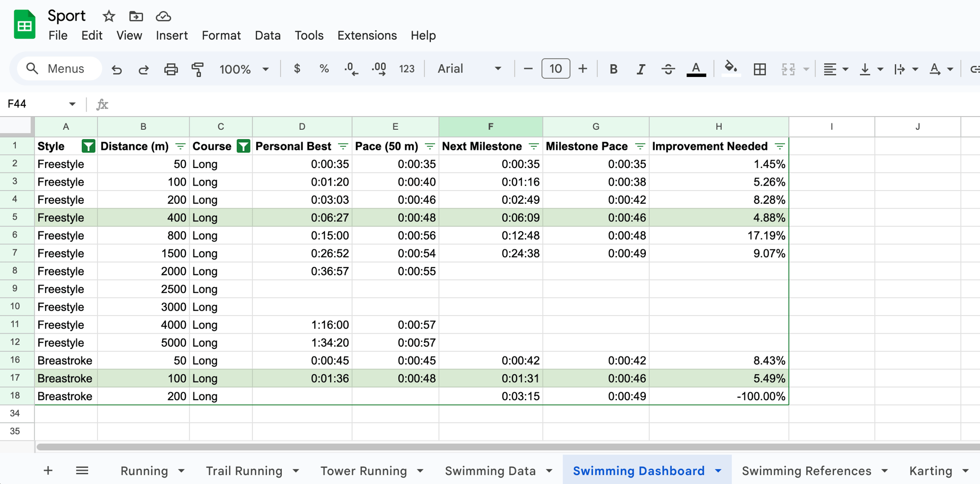Click the Add sheet plus button
The width and height of the screenshot is (980, 484).
tap(48, 471)
